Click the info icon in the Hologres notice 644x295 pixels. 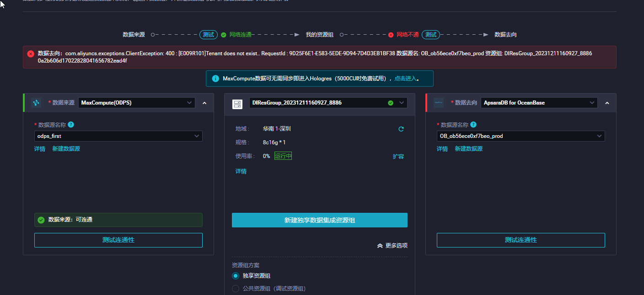[215, 79]
